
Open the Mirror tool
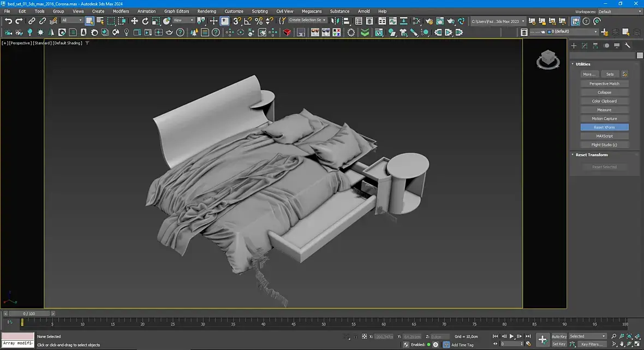(x=335, y=21)
